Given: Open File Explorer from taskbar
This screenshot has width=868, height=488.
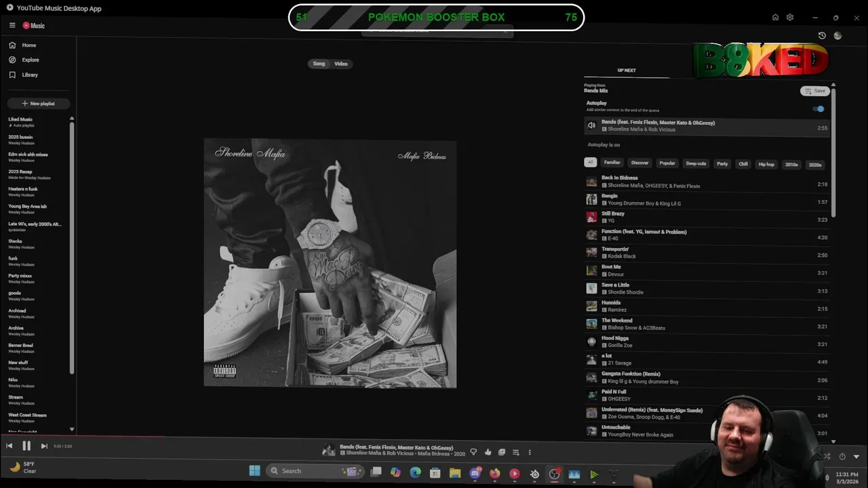Looking at the screenshot, I should click(455, 473).
